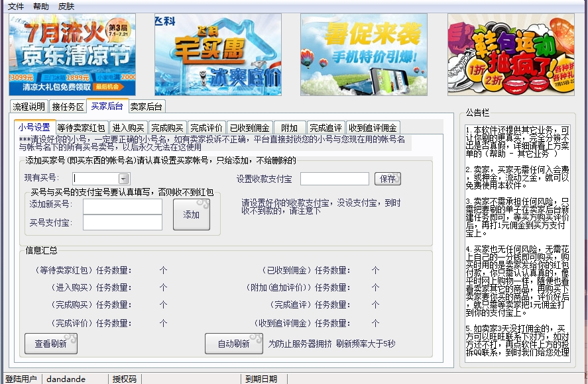Open the 文件 menu
Viewport: 588px width, 384px height.
coord(16,7)
